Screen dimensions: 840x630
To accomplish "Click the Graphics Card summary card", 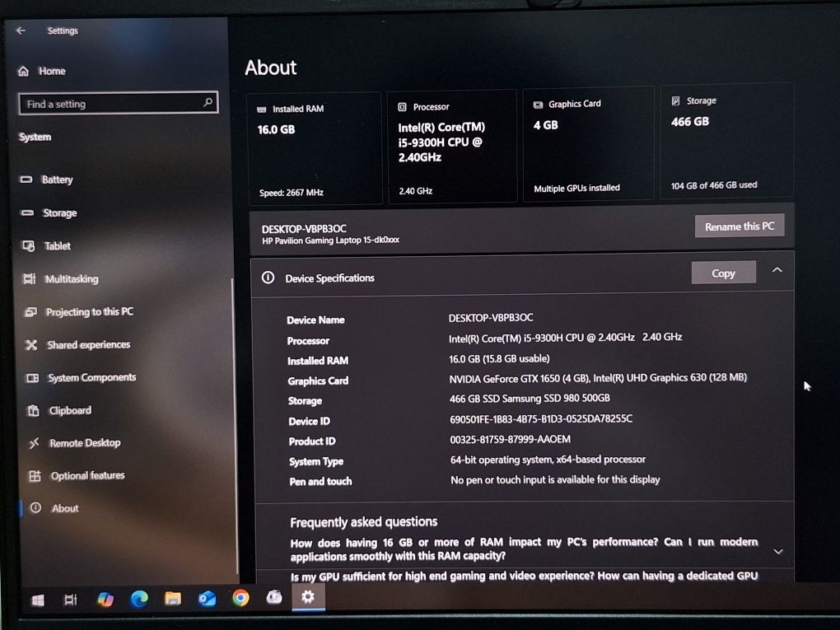I will [588, 143].
